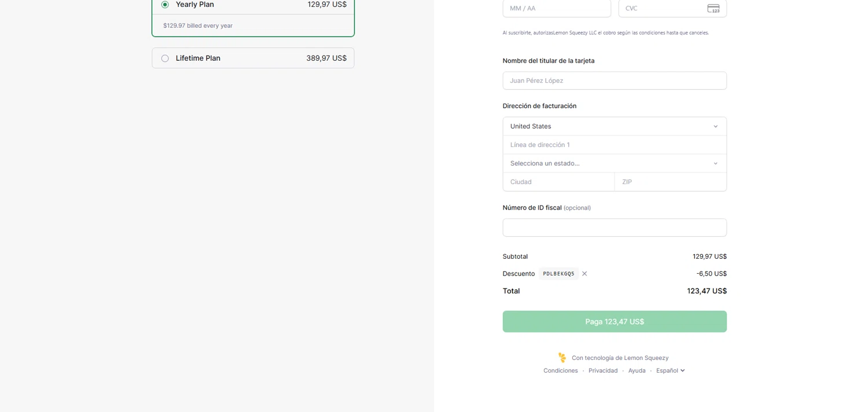The image size is (868, 412).
Task: Click the ZIP input field
Action: pos(671,182)
